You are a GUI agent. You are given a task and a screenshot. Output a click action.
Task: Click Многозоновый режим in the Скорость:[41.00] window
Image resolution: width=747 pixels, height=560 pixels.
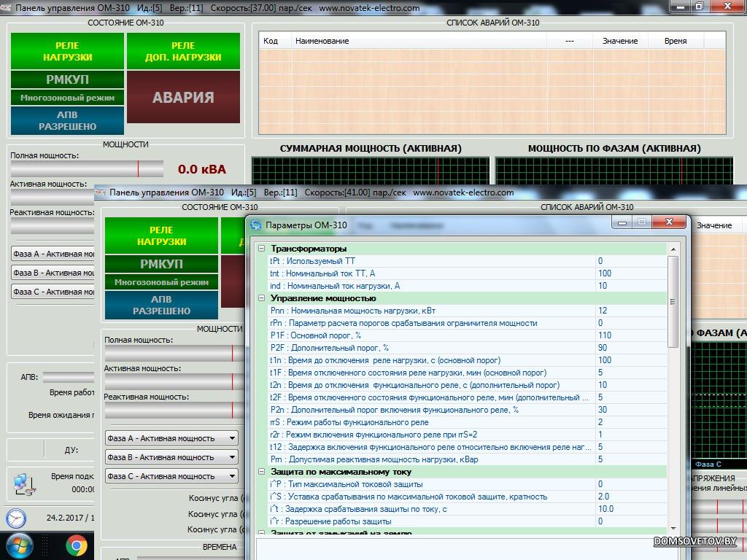pyautogui.click(x=161, y=282)
